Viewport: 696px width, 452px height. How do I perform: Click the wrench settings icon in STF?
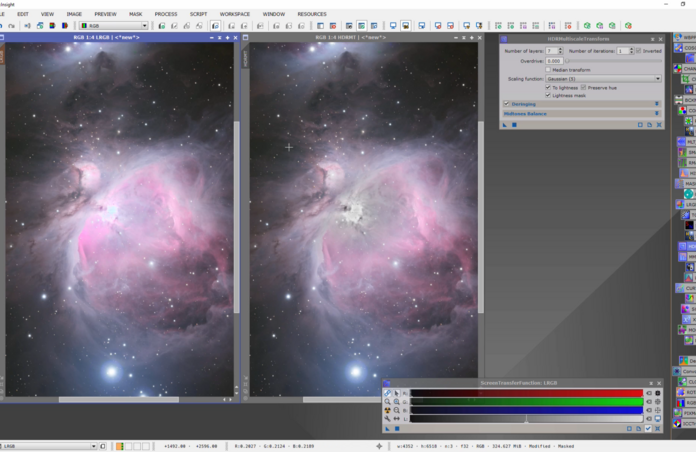[388, 418]
